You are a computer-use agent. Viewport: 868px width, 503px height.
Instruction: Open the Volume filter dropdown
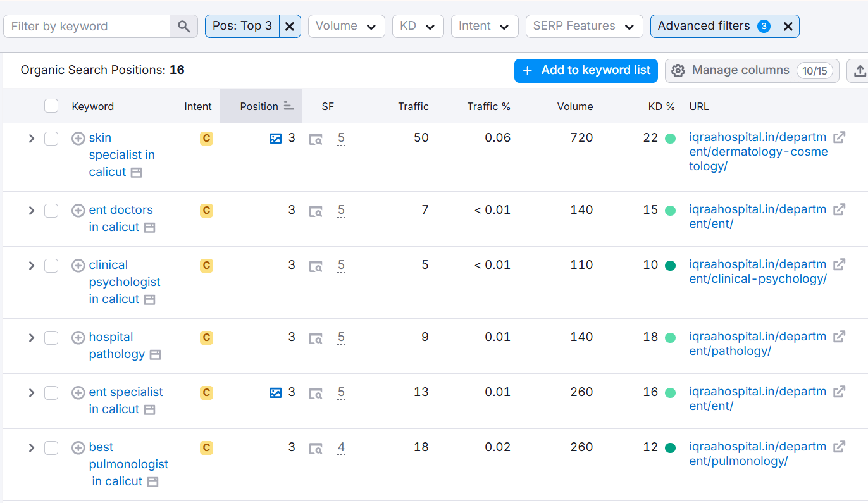click(x=346, y=27)
